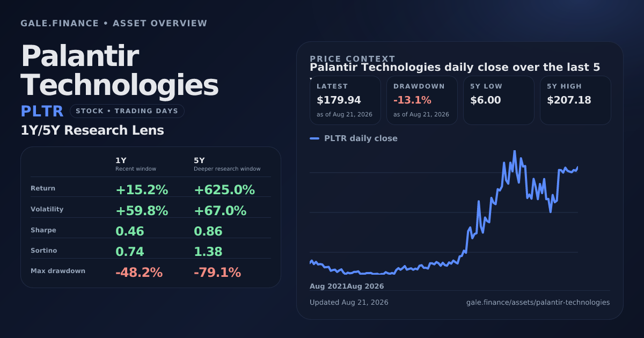Click the 1Y Max drawdown -48.2%
Viewport: 644px width, 338px height.
tap(139, 273)
